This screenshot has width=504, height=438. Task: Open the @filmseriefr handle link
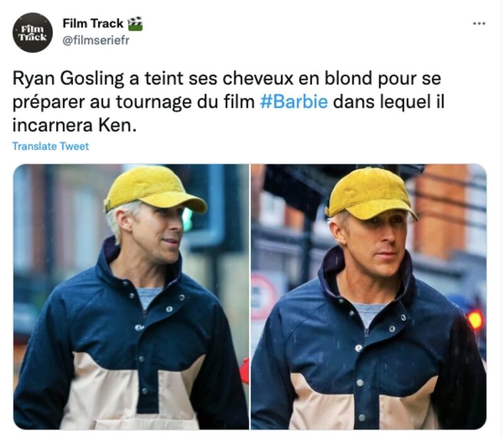(x=96, y=40)
